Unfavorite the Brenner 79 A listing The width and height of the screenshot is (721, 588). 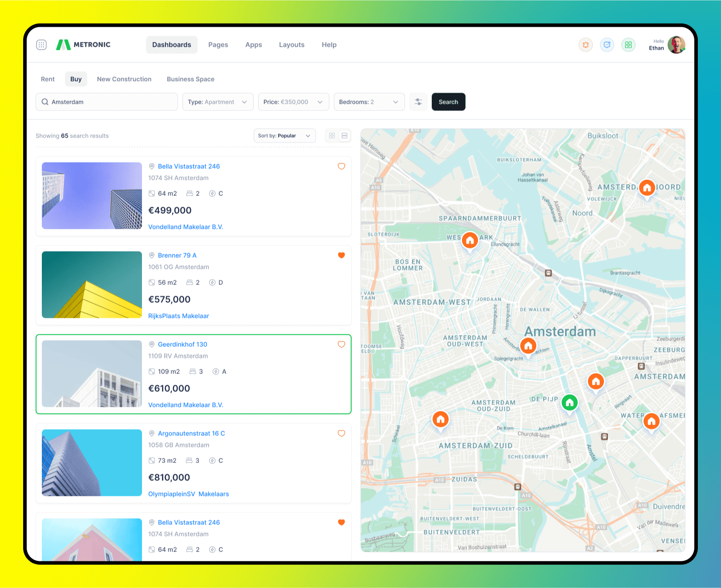tap(341, 255)
